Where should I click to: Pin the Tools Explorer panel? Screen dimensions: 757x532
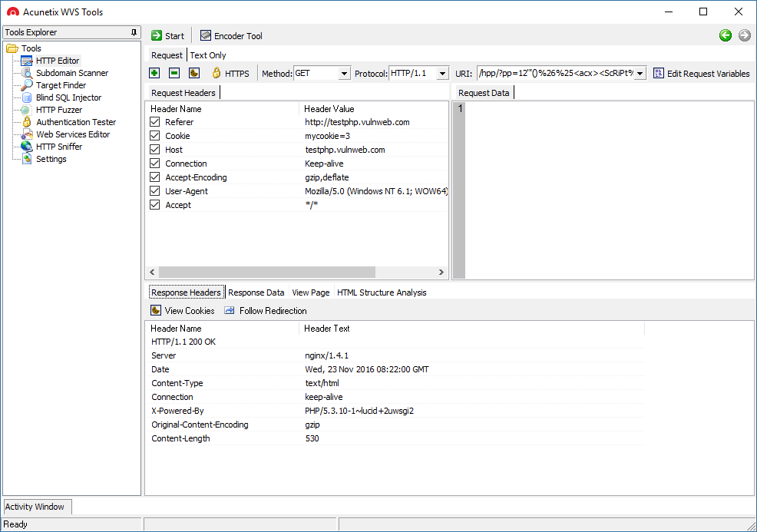click(134, 32)
